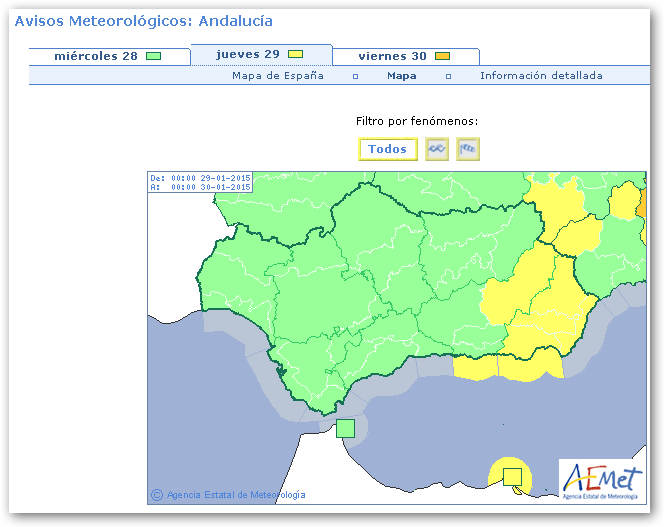Open the viernes 30 tab
The image size is (664, 527).
pos(391,56)
